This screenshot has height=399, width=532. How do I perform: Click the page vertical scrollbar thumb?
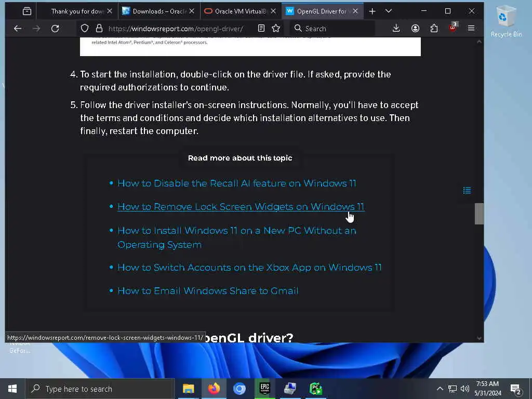479,214
